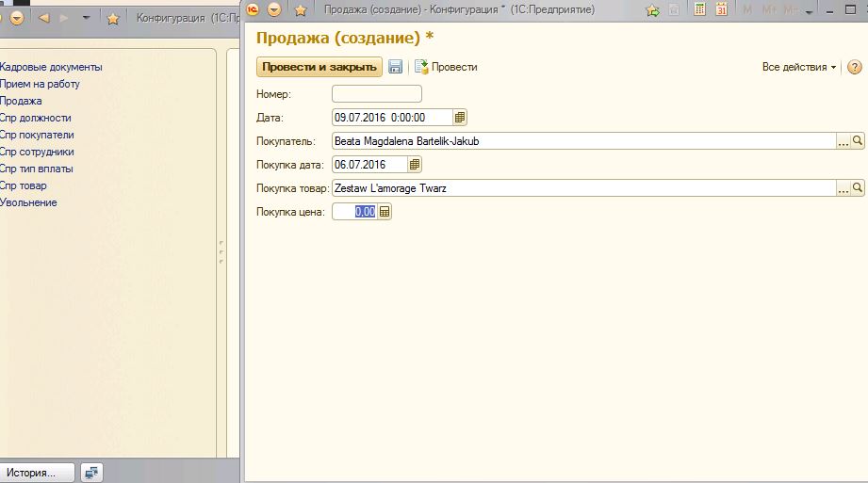Image resolution: width=868 pixels, height=483 pixels.
Task: Open the Увольнение section link
Action: (x=28, y=202)
